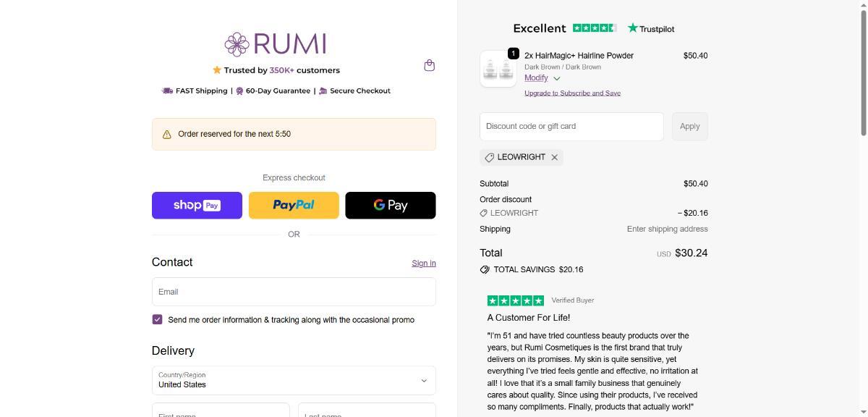
Task: Uncheck order information and tracking checkbox
Action: point(157,319)
